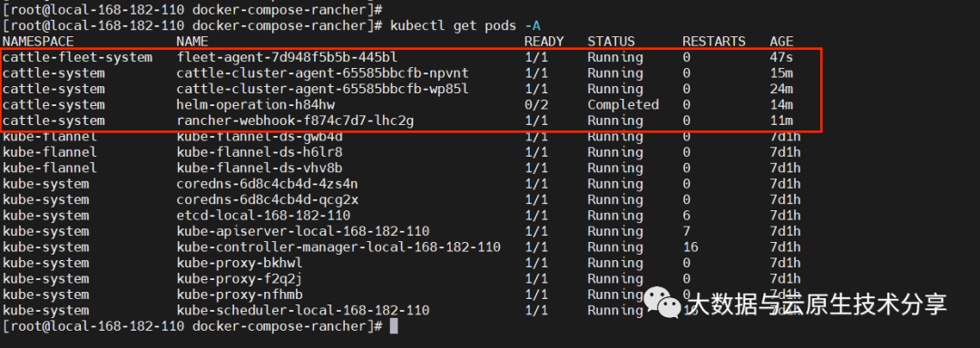This screenshot has height=348, width=980.
Task: Select pod name kube-apiserver-local-168-182-110
Action: point(303,231)
